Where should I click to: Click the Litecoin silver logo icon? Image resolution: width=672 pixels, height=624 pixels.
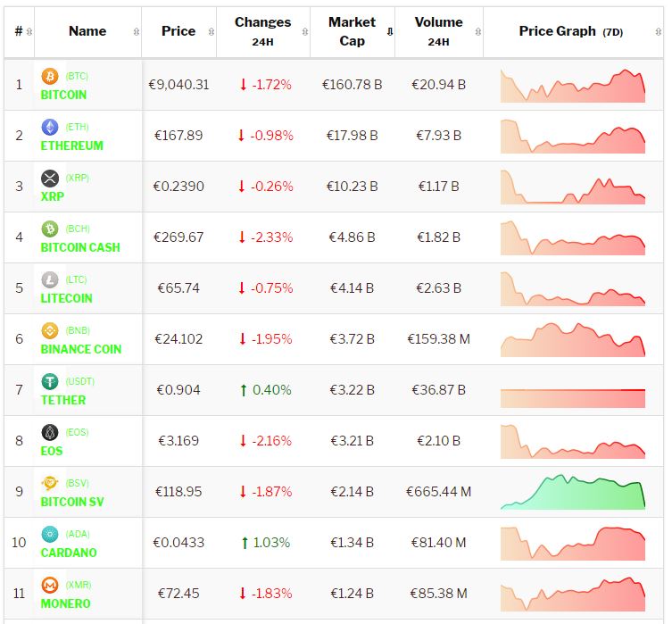(50, 280)
